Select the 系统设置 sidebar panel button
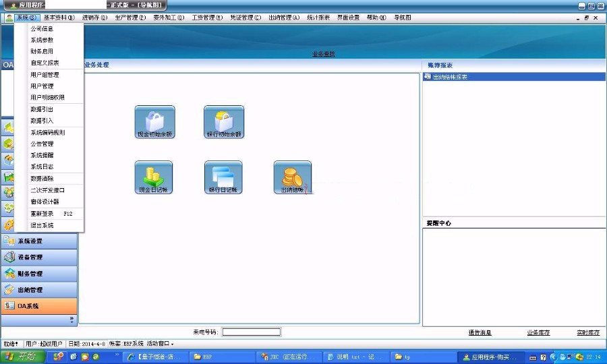Image resolution: width=607 pixels, height=364 pixels. (39, 241)
